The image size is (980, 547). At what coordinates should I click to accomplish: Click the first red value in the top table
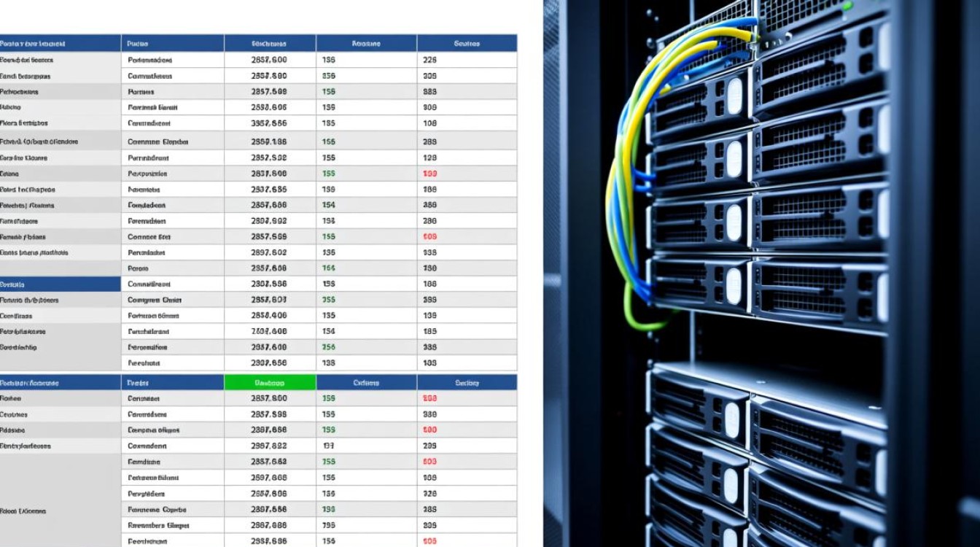pos(429,174)
